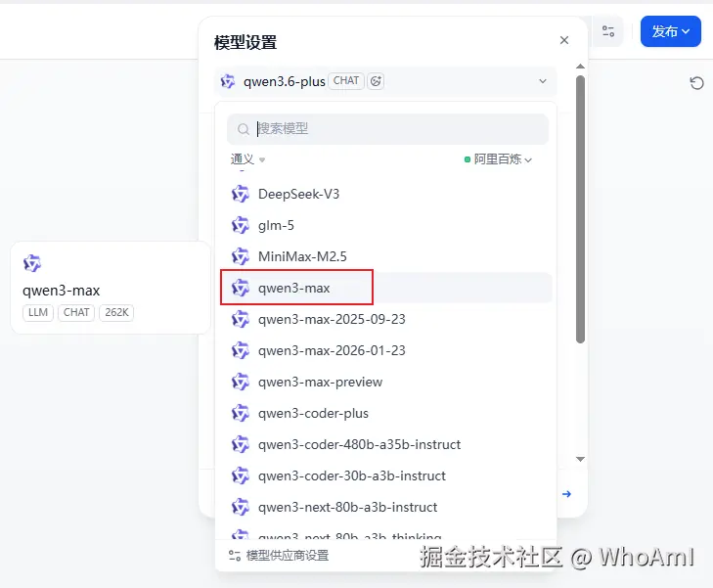Click the qwen3-coder-480b-a35b-instruct logo icon
This screenshot has width=713, height=588.
coord(240,445)
